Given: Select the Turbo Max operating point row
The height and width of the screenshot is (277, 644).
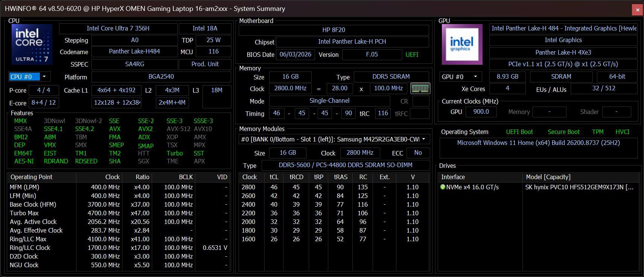Looking at the screenshot, I should click(119, 213).
